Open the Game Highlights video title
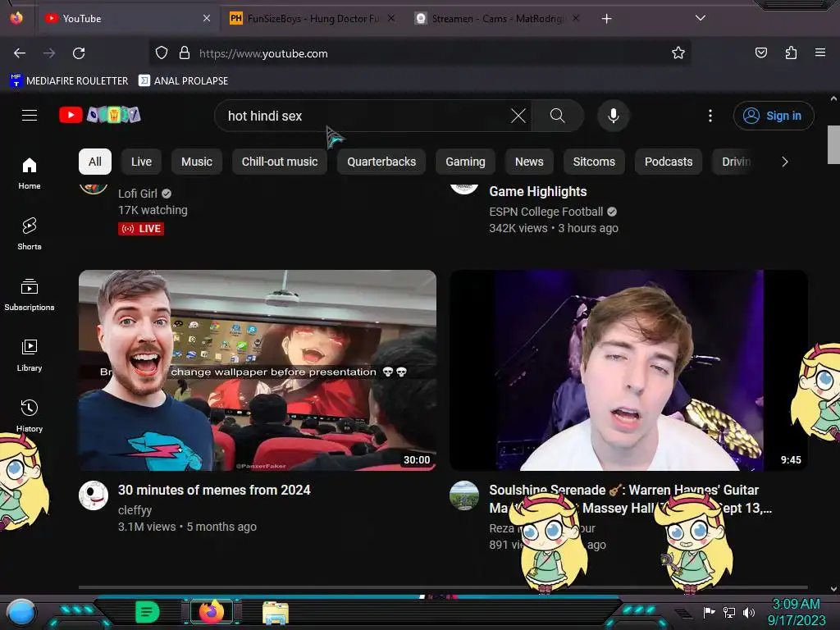The width and height of the screenshot is (840, 630). click(538, 192)
